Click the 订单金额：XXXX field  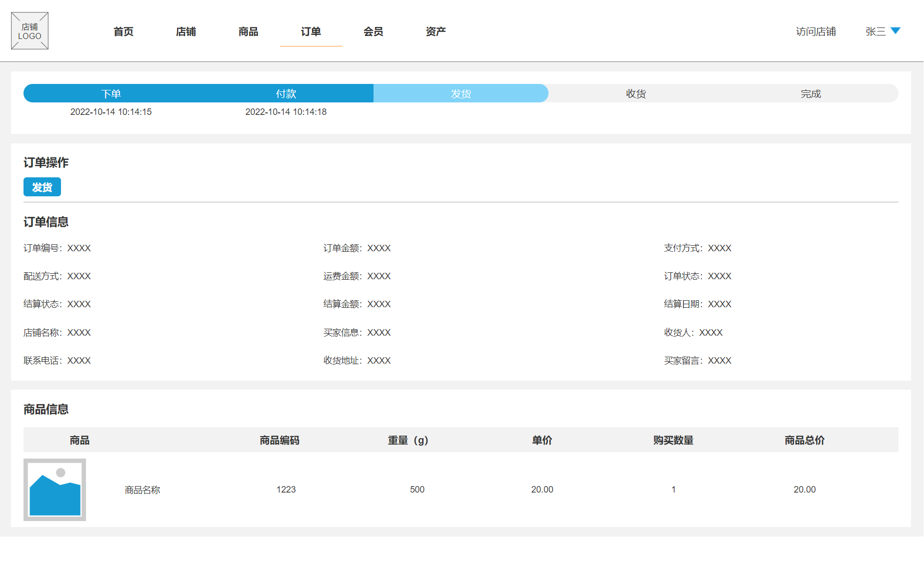(357, 248)
